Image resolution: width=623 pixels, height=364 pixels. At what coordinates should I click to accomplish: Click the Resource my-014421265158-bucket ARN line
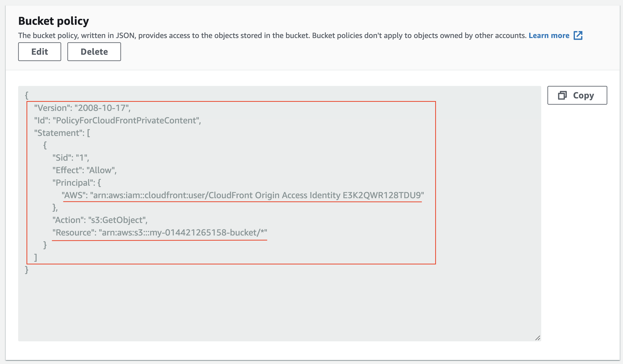click(160, 233)
